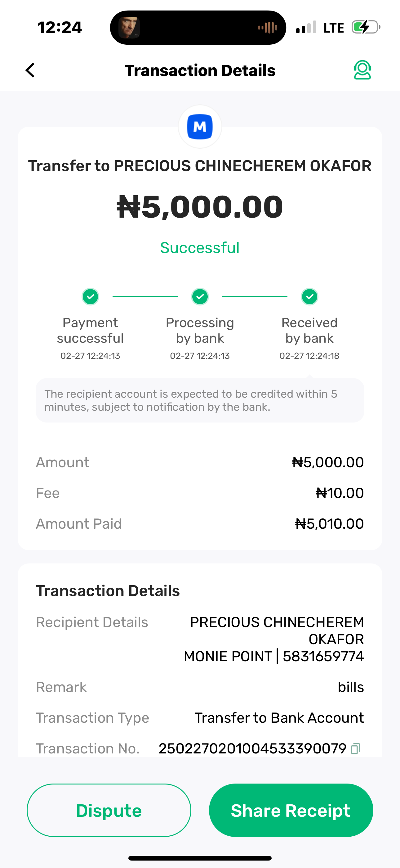
Task: Tap the Transfer to Bank Account value
Action: coord(279,718)
